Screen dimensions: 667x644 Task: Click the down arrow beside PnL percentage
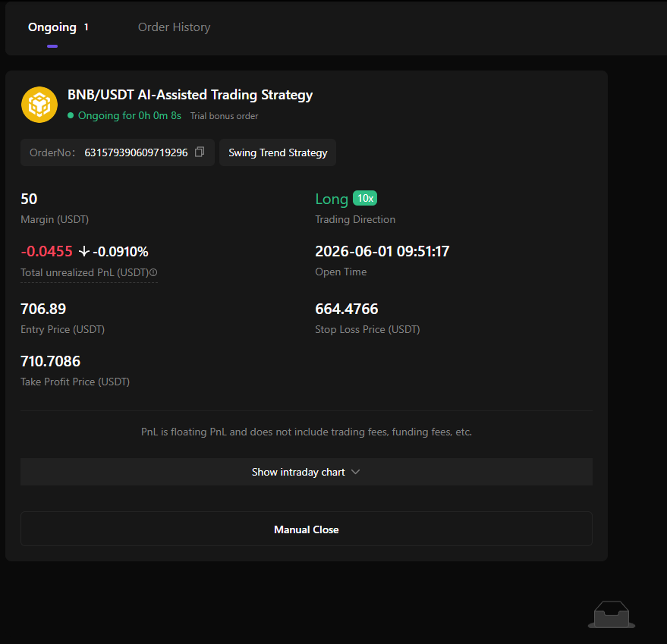[83, 251]
